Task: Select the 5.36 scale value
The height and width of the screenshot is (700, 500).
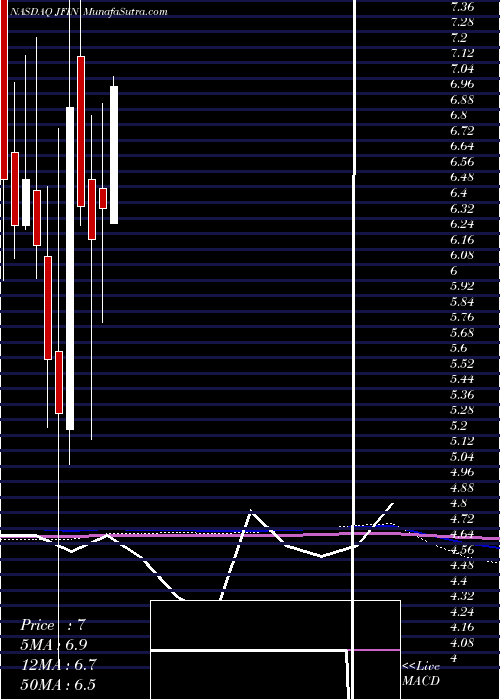Action: coord(462,395)
